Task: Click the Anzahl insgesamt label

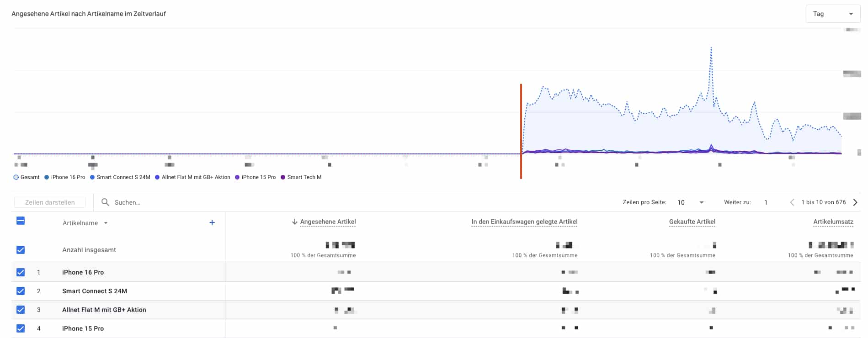Action: click(89, 250)
